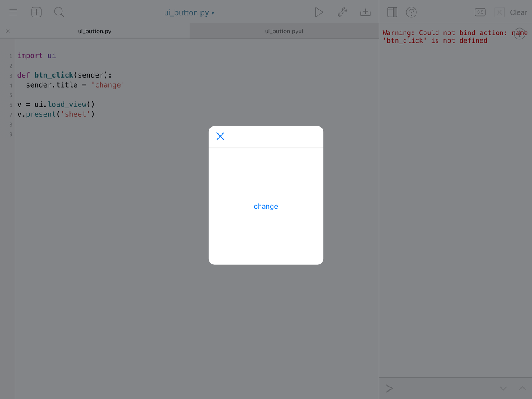Switch the Python 3.5 version badge
Screen dimensions: 532x399
click(480, 12)
